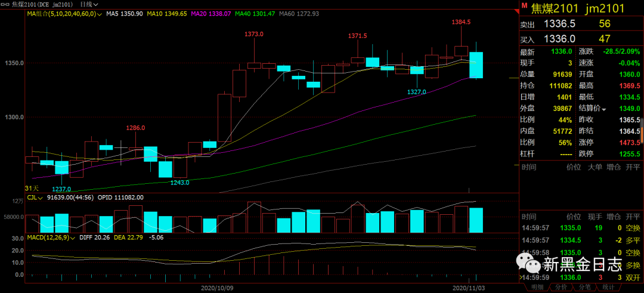Click the 1300.0 price axis label

click(14, 117)
